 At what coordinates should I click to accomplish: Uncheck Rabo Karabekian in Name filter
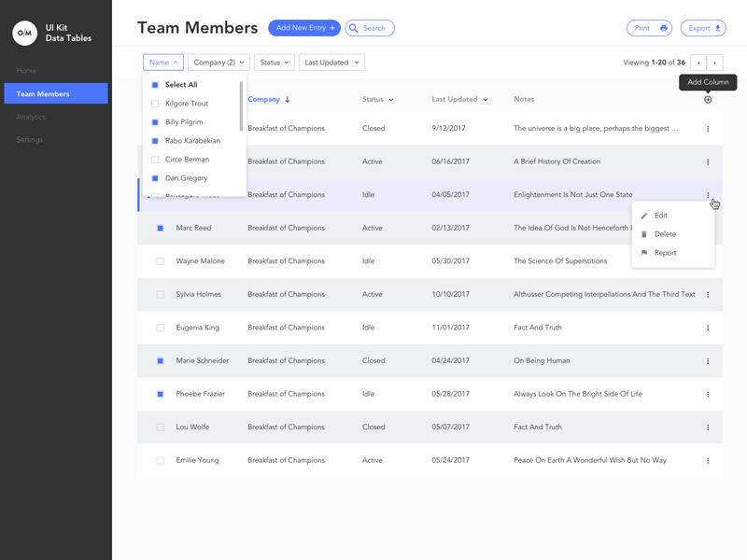[x=155, y=141]
